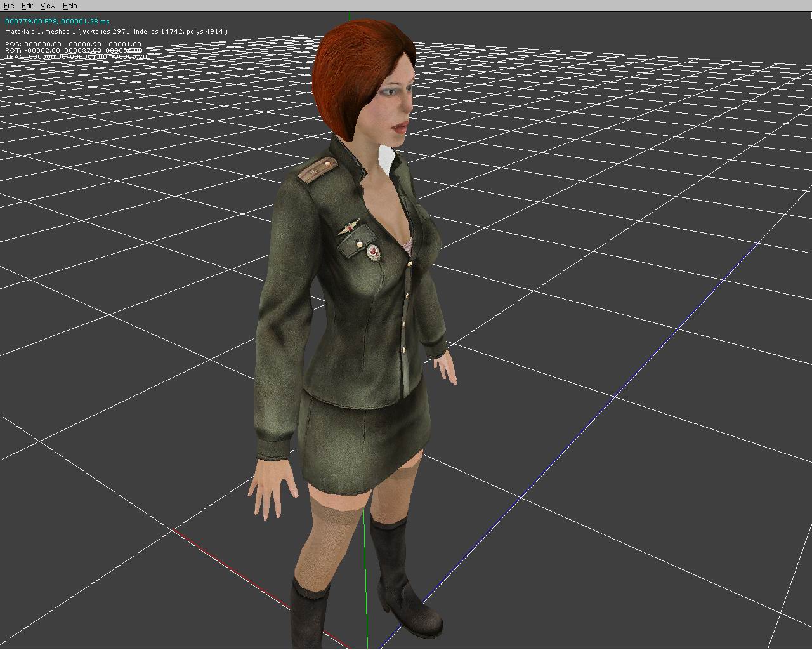Click the red star medal on the jacket
This screenshot has width=812, height=650.
coord(373,254)
